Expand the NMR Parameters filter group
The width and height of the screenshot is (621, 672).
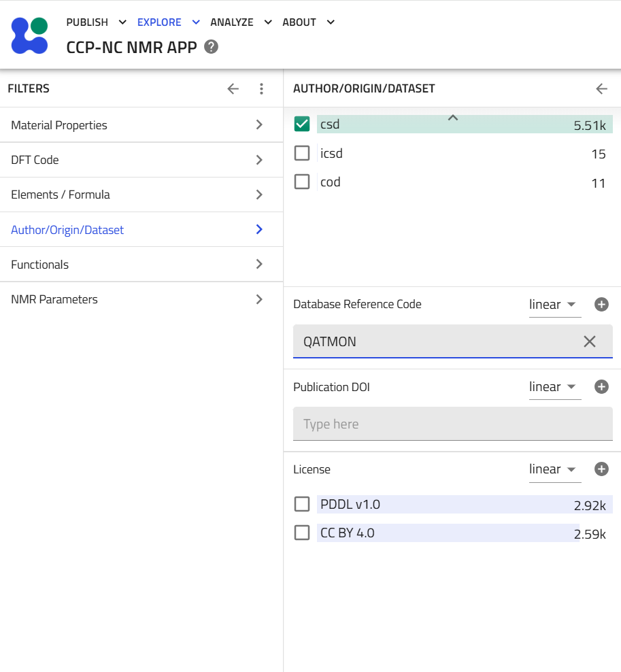pyautogui.click(x=141, y=299)
